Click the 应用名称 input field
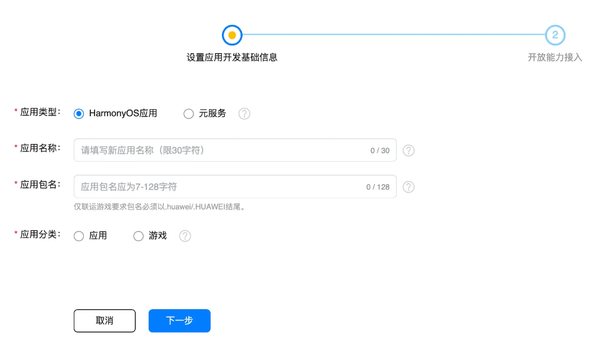 click(x=235, y=150)
